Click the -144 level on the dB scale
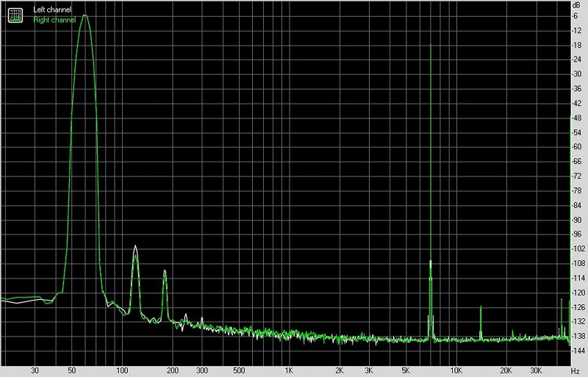588x377 pixels. point(578,351)
